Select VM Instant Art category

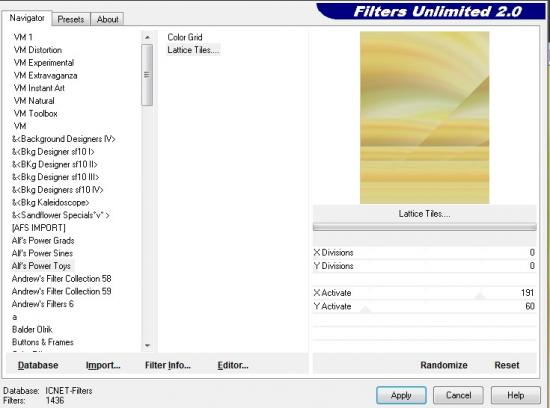pos(39,88)
